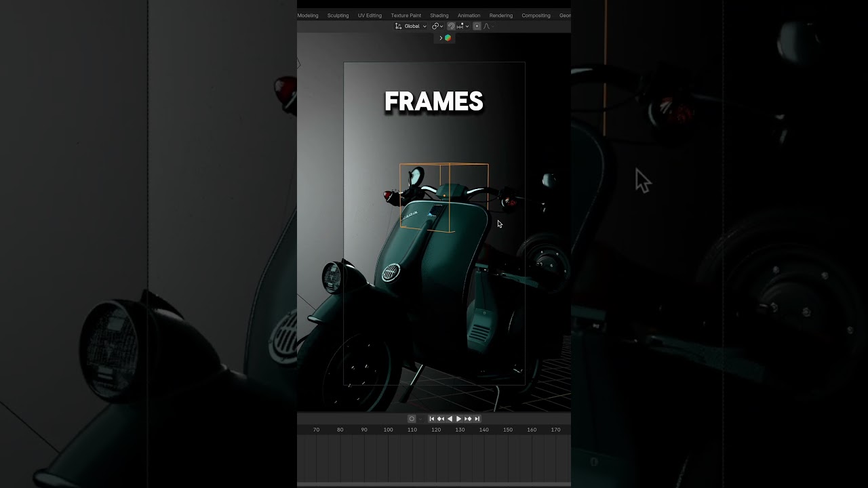
Task: Expand the colored cube add-on panel
Action: coord(441,38)
